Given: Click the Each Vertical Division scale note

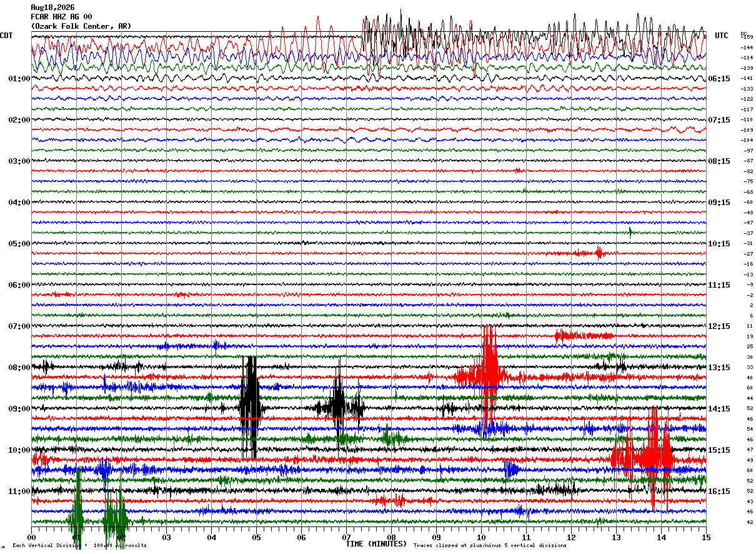Looking at the screenshot, I should click(x=80, y=545).
